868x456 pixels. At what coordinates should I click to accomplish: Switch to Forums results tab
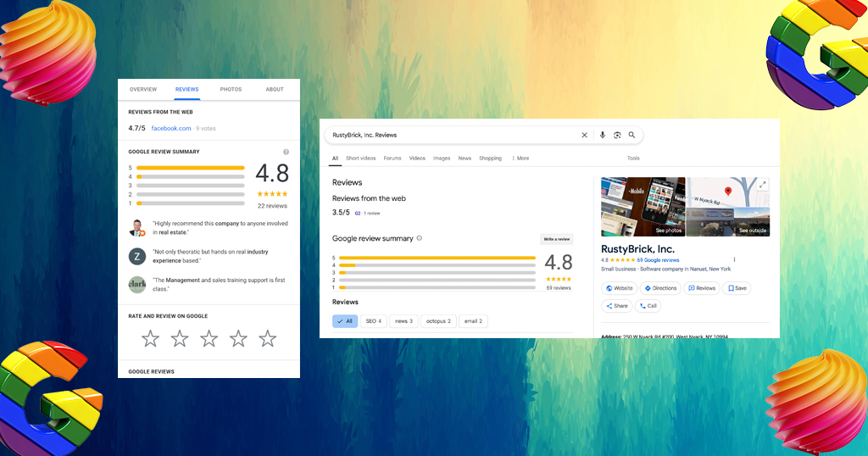point(392,158)
